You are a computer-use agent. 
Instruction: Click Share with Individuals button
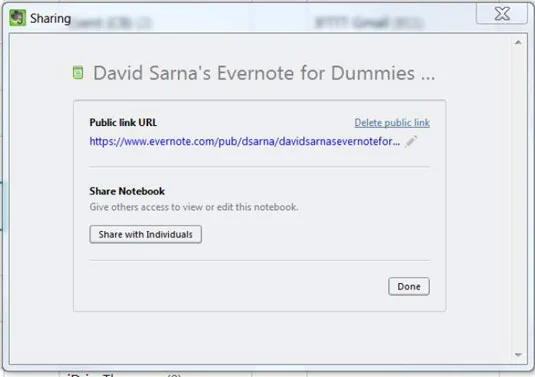pos(146,234)
